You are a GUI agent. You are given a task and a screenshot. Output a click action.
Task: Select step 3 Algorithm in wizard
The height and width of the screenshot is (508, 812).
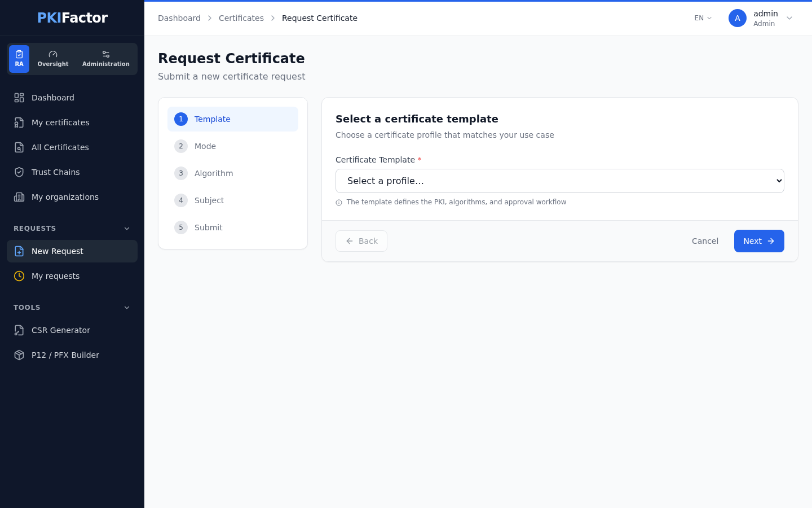pyautogui.click(x=233, y=173)
